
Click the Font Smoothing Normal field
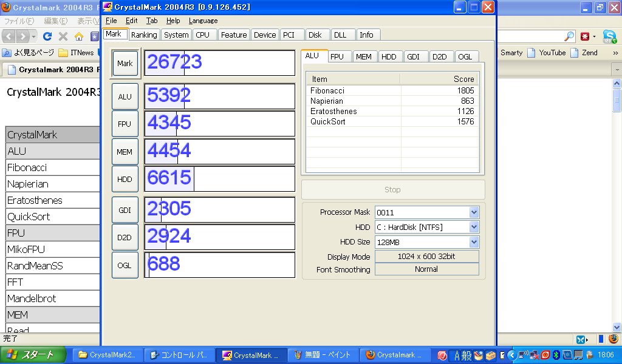click(x=426, y=269)
